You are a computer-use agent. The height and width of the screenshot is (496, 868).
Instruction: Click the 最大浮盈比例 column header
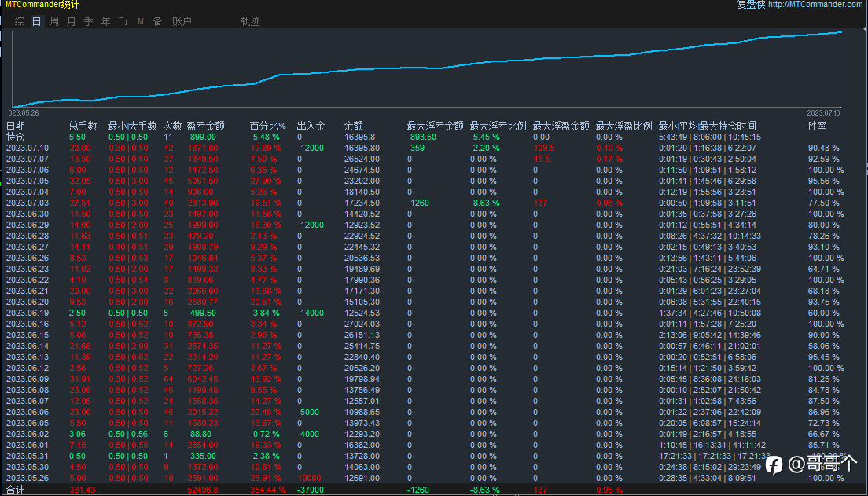point(624,127)
